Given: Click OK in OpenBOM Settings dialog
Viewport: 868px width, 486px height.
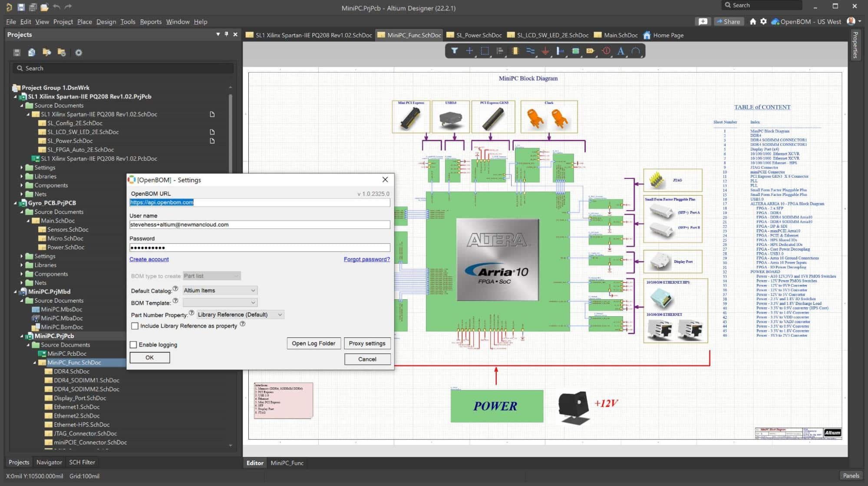Looking at the screenshot, I should [150, 357].
